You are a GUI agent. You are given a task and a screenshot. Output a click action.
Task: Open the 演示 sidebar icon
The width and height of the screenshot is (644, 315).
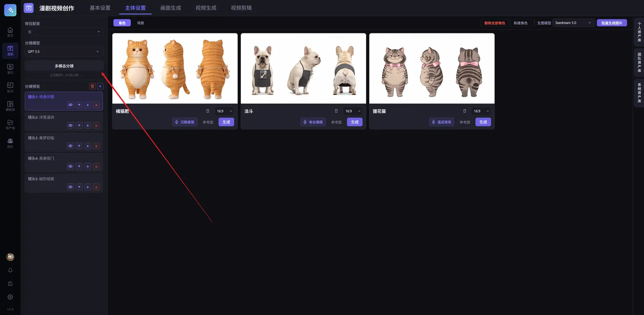click(10, 69)
